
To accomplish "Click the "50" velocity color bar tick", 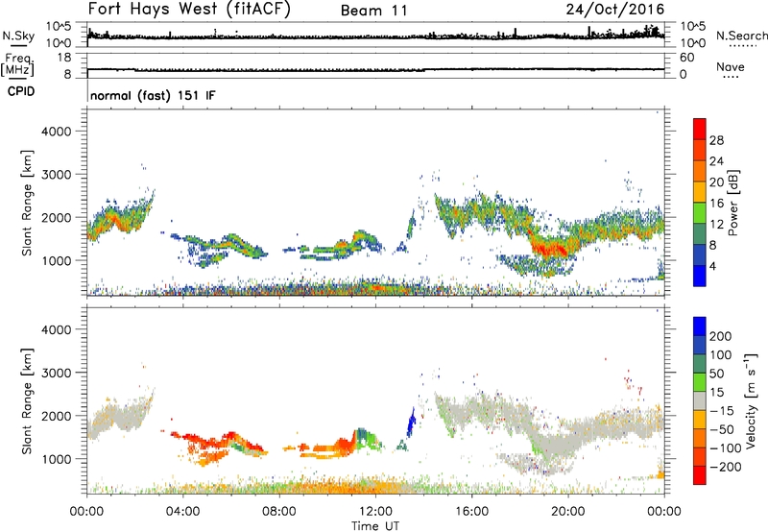I will coord(716,374).
